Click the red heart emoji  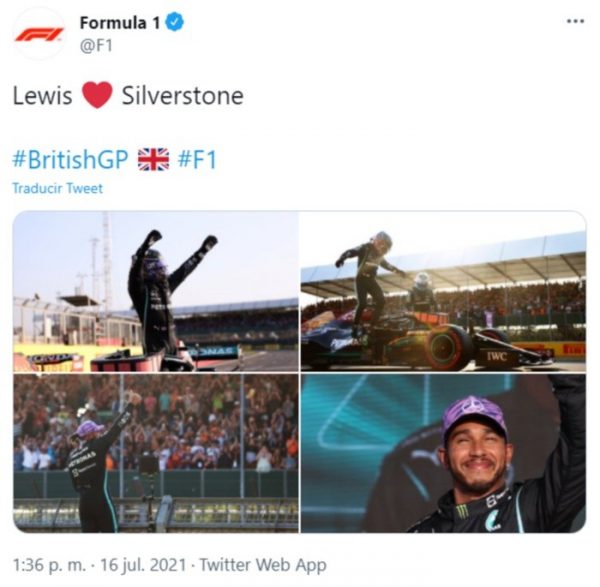pos(97,96)
